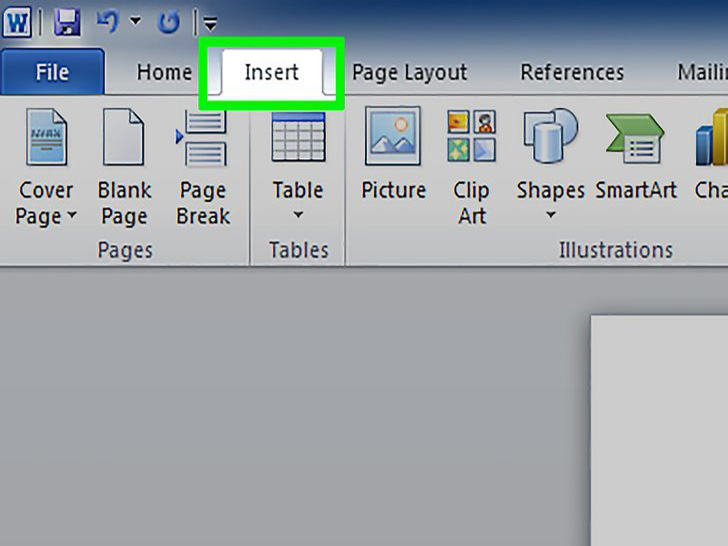Undo the last action

107,21
